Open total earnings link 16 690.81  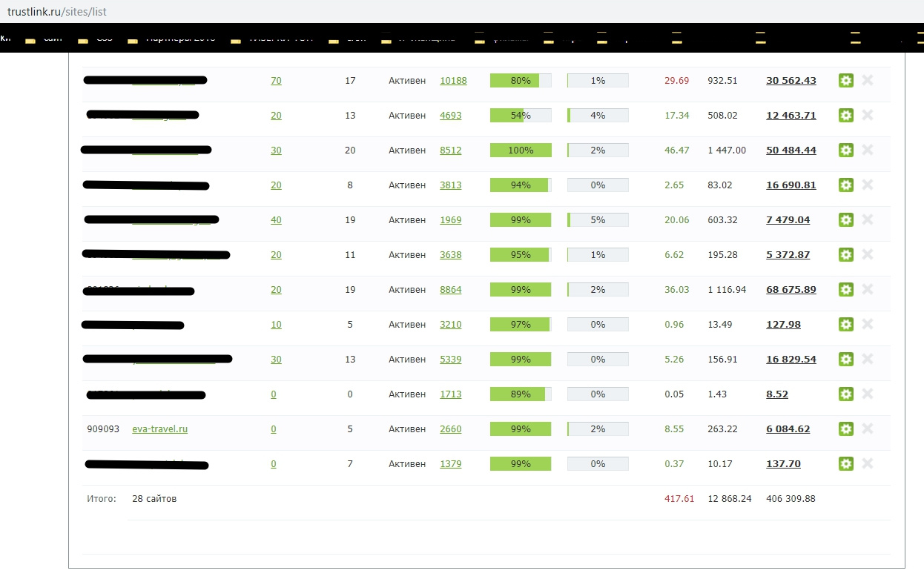[x=791, y=185]
